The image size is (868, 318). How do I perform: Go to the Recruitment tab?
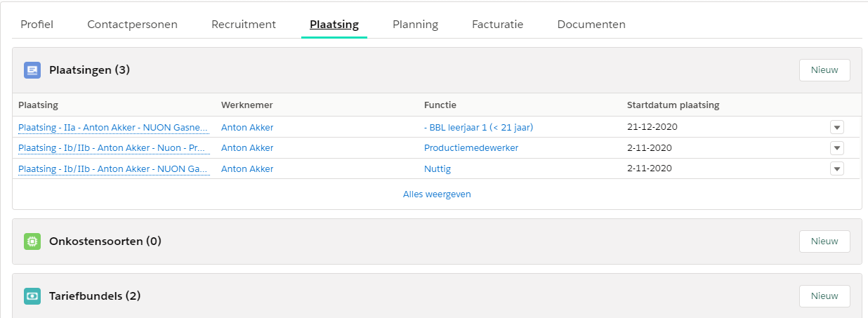tap(243, 25)
